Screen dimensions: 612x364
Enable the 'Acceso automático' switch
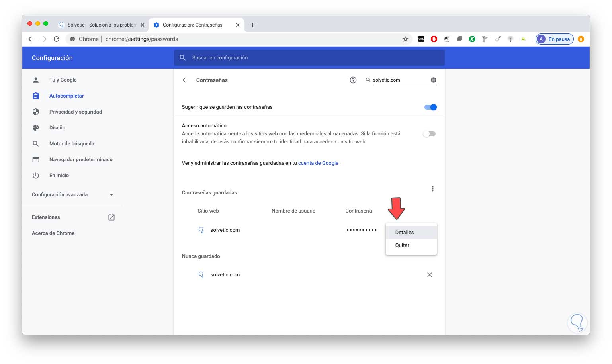(429, 134)
